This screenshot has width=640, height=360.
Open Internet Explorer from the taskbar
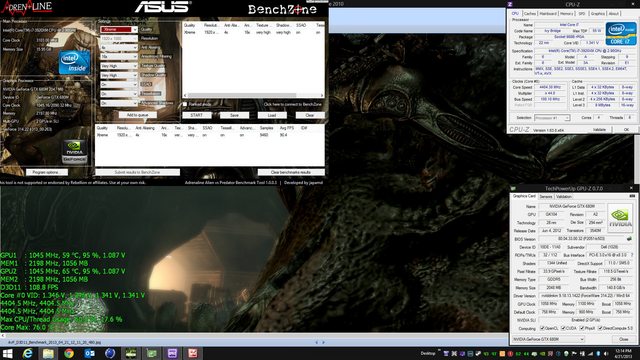(x=27, y=353)
